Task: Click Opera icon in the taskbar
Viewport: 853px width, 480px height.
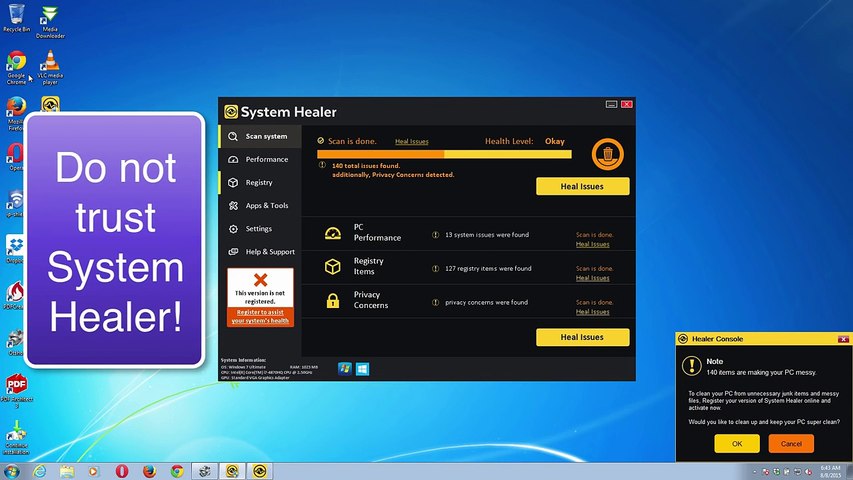Action: (x=121, y=471)
